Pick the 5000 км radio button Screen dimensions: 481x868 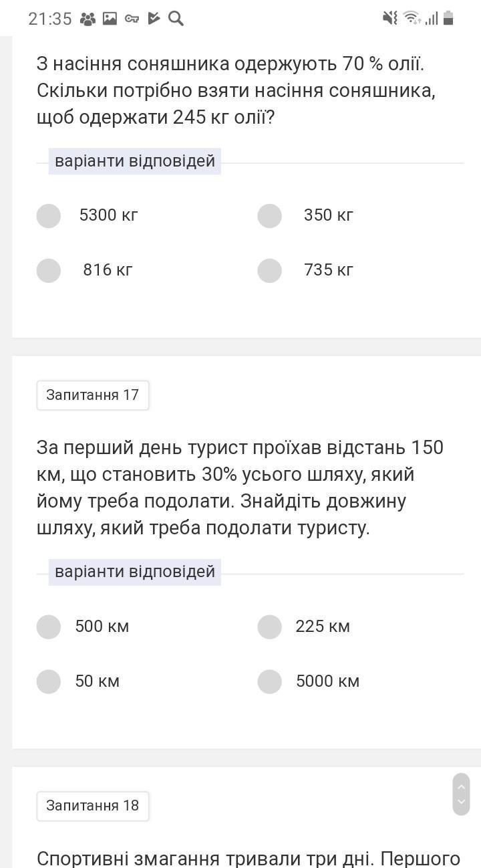coord(270,681)
